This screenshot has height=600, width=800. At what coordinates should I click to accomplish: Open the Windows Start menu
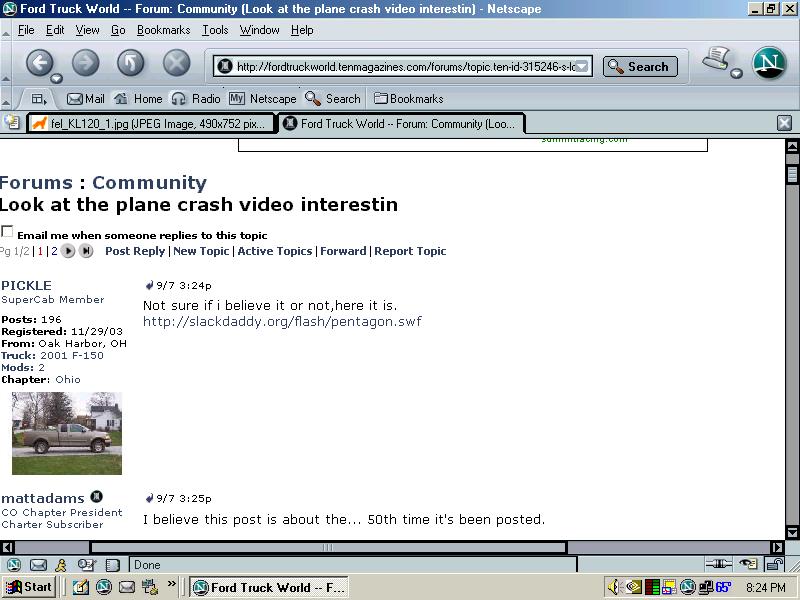(29, 587)
